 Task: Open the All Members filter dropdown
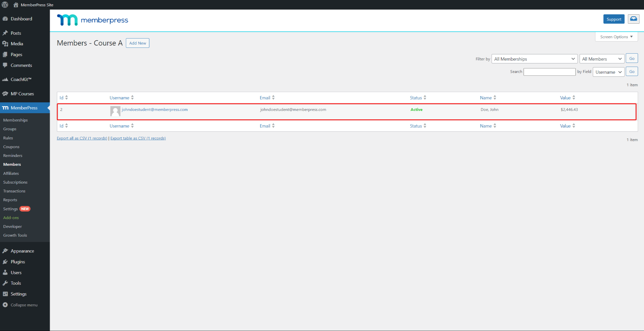pos(600,59)
